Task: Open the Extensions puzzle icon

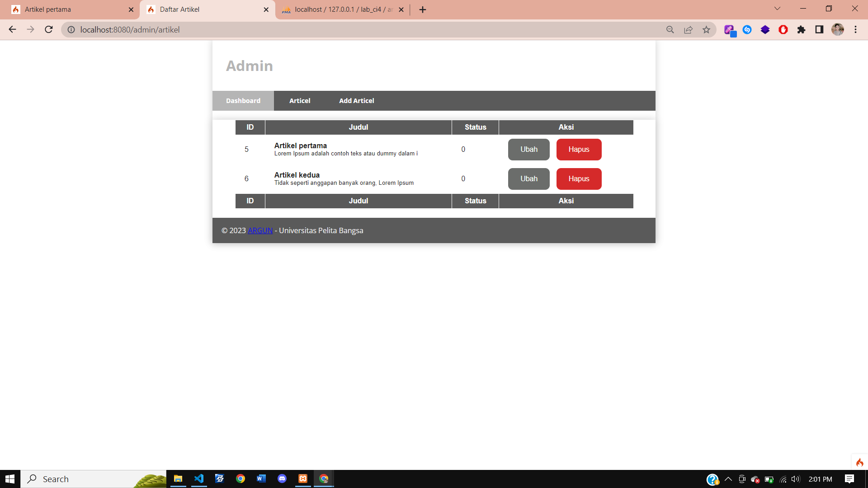Action: click(x=801, y=30)
